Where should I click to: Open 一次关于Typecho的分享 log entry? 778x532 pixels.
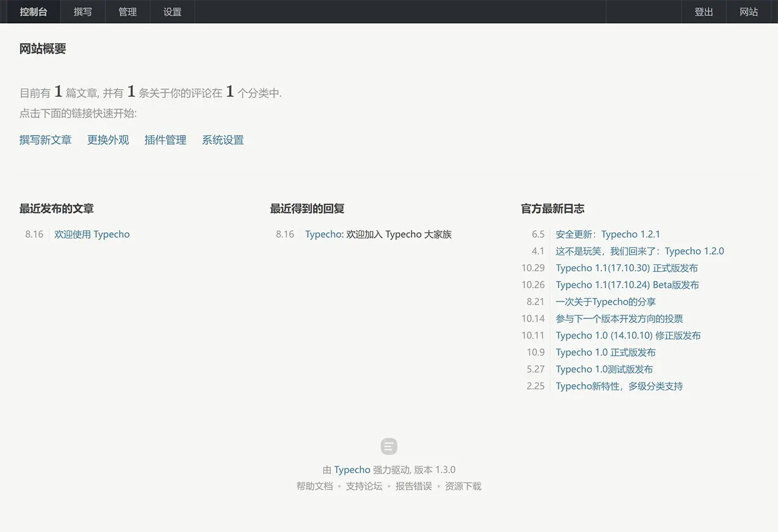click(x=605, y=302)
